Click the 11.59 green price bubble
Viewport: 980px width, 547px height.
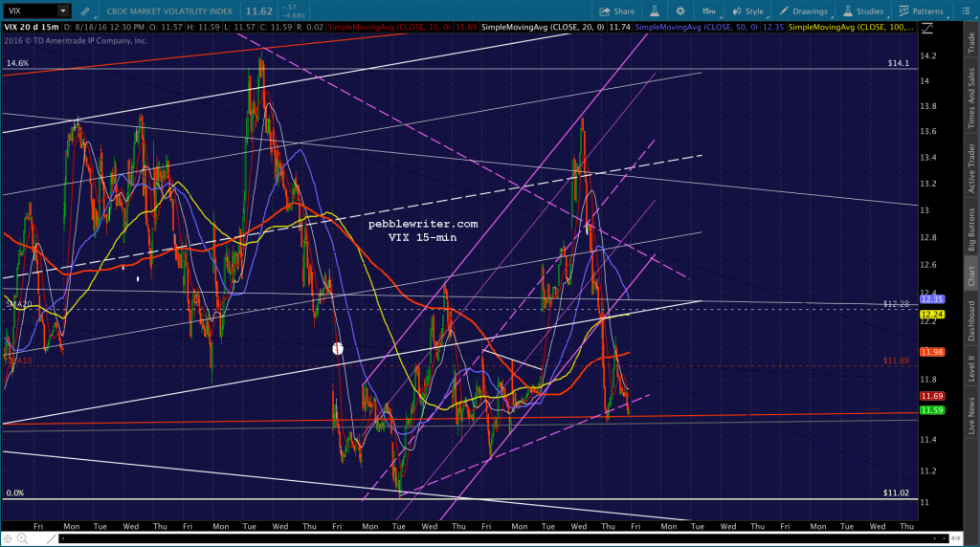click(x=932, y=410)
